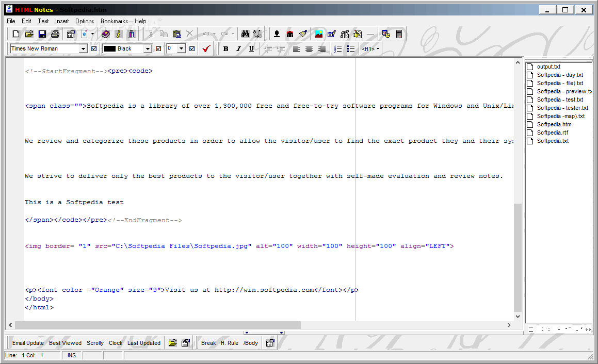This screenshot has height=364, width=598.
Task: Insert date and time with the clock icon
Action: pyautogui.click(x=386, y=35)
